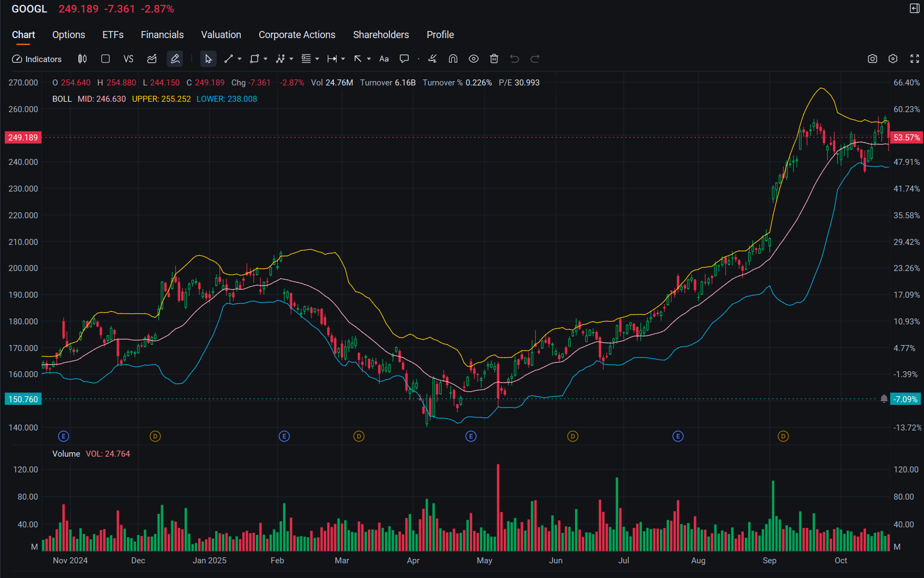Viewport: 924px width, 578px height.
Task: Click the earnings marker near Nov 2024
Action: coord(64,436)
